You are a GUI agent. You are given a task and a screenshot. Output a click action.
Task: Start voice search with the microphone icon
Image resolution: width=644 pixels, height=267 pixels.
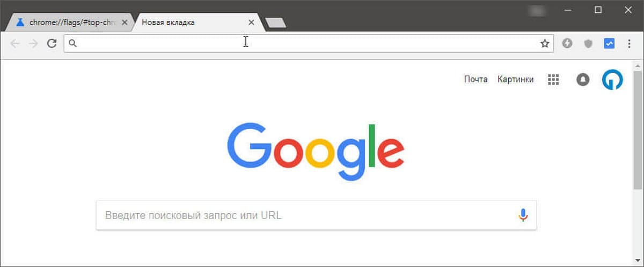523,215
